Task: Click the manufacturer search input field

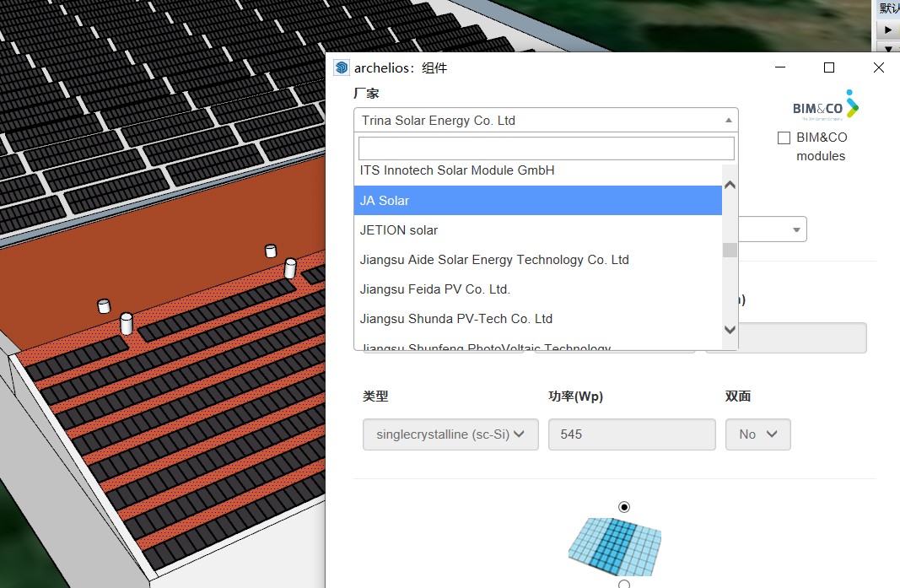Action: (x=546, y=148)
